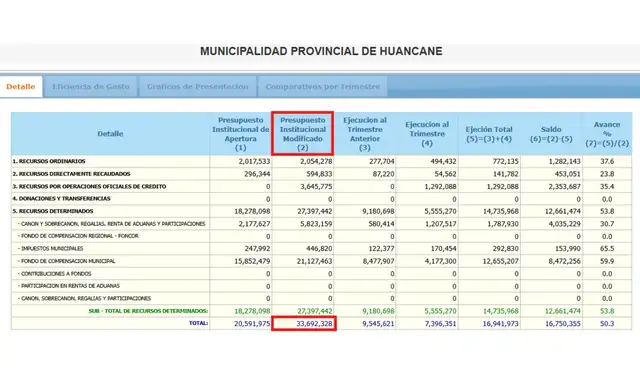Image resolution: width=640 pixels, height=376 pixels.
Task: Click the Detalle column header
Action: [x=110, y=134]
